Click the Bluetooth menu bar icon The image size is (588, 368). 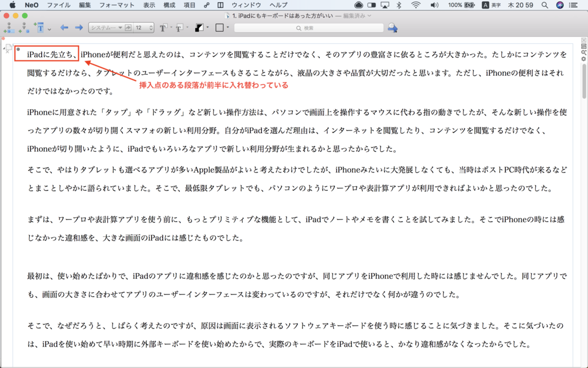(400, 5)
